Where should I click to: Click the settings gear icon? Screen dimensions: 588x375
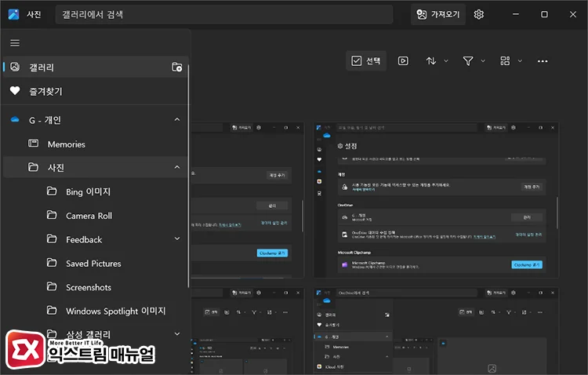tap(478, 14)
